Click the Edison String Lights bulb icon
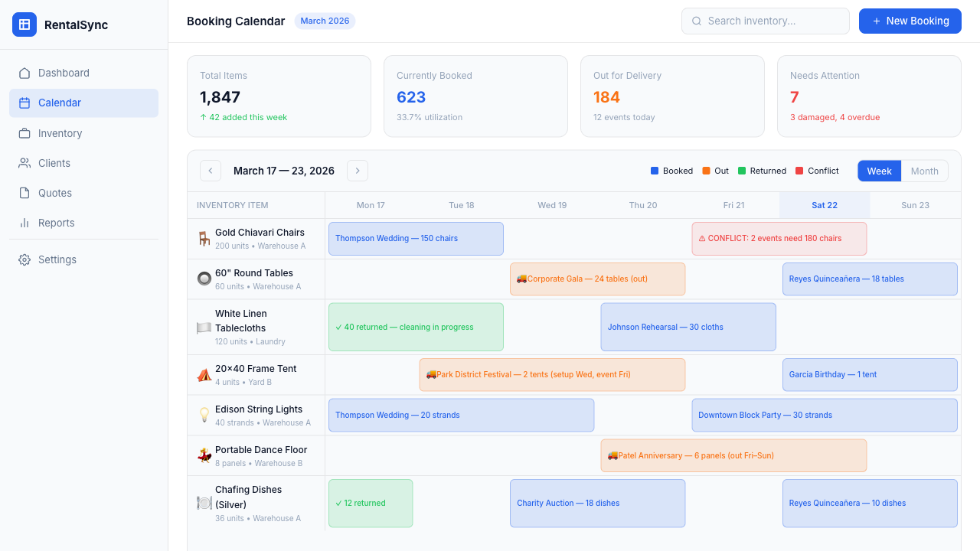 point(204,416)
